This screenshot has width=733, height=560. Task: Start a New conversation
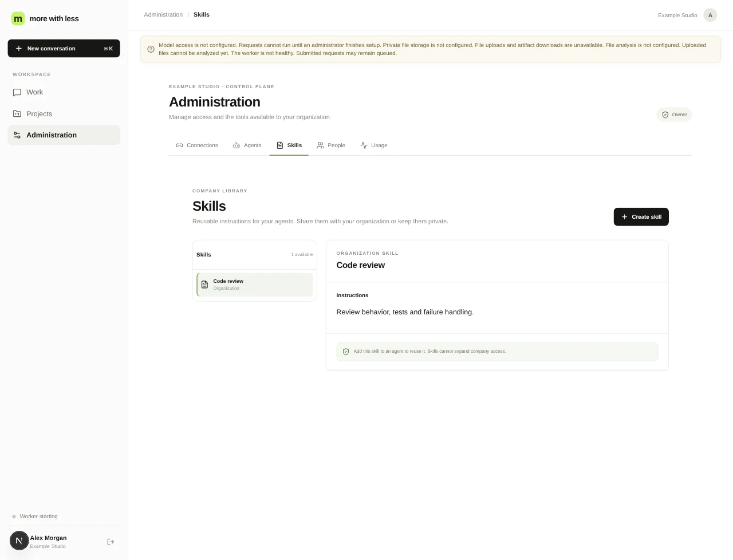coord(64,48)
